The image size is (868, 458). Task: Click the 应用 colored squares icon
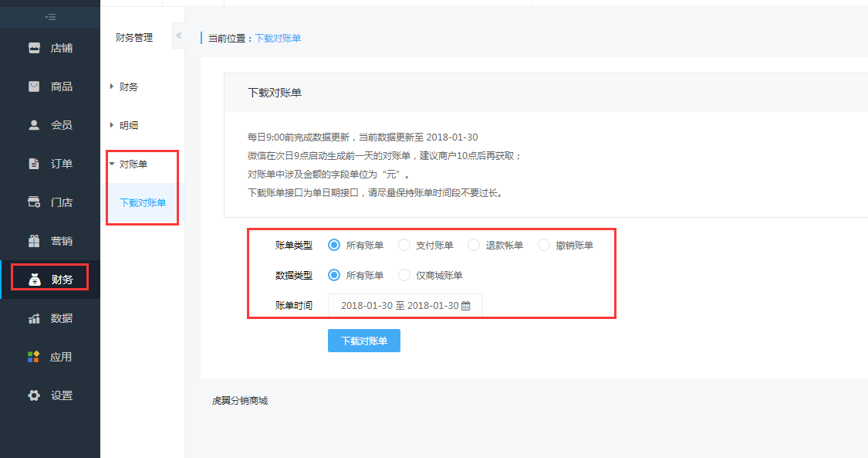(34, 357)
